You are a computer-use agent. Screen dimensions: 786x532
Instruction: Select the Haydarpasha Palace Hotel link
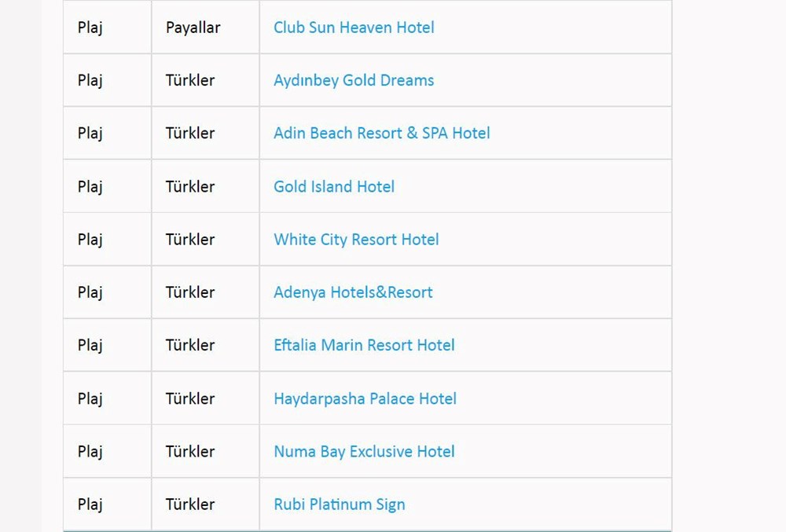[364, 398]
